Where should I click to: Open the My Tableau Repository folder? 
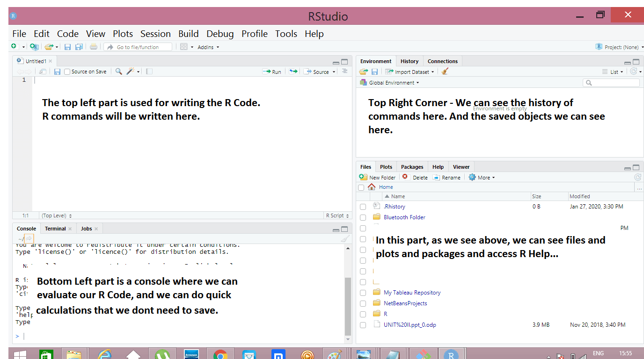coord(412,293)
